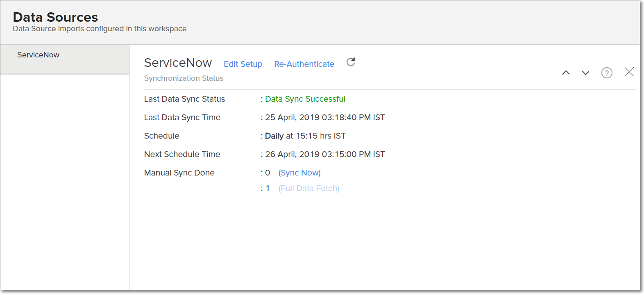Open help via the question mark icon
This screenshot has width=644, height=294.
click(606, 73)
